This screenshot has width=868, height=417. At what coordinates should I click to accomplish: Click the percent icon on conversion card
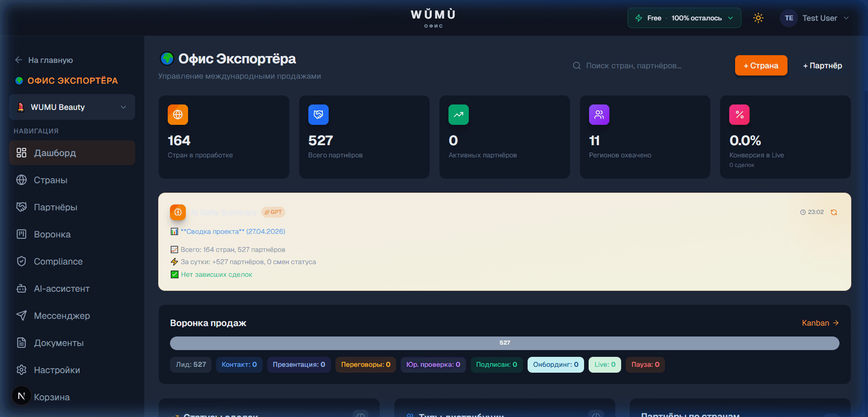tap(739, 115)
